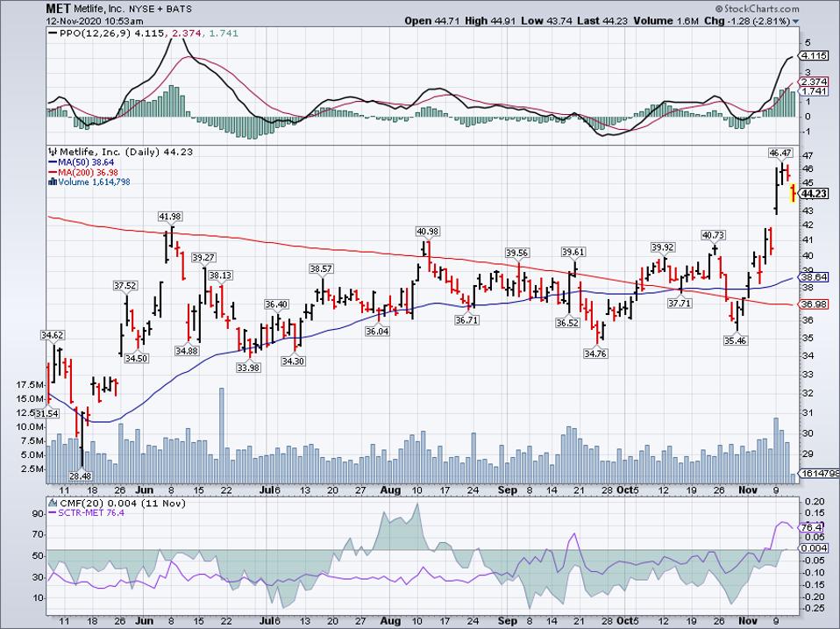Click the area icon before CMF(20) legend
The image size is (840, 629).
pos(53,503)
